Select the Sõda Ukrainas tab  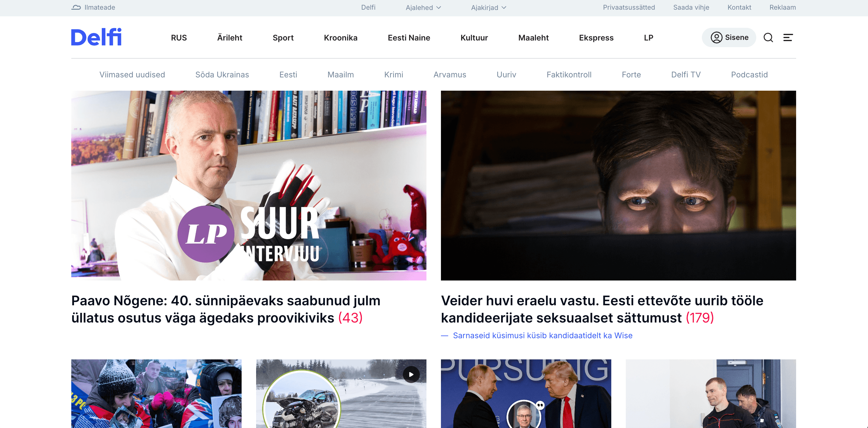(222, 75)
